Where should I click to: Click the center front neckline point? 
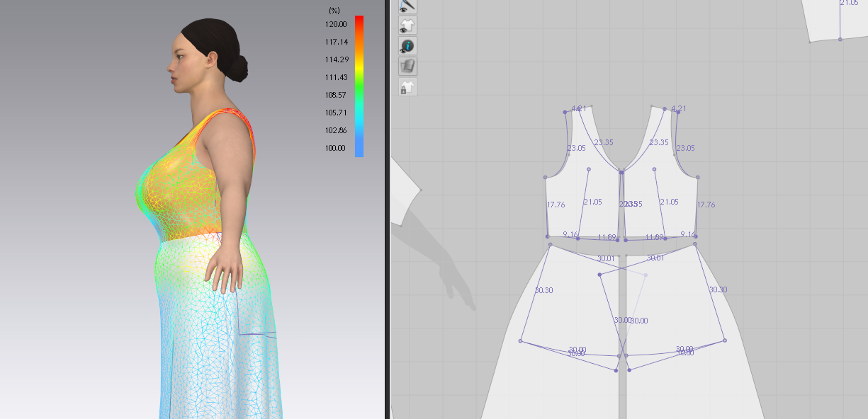621,172
